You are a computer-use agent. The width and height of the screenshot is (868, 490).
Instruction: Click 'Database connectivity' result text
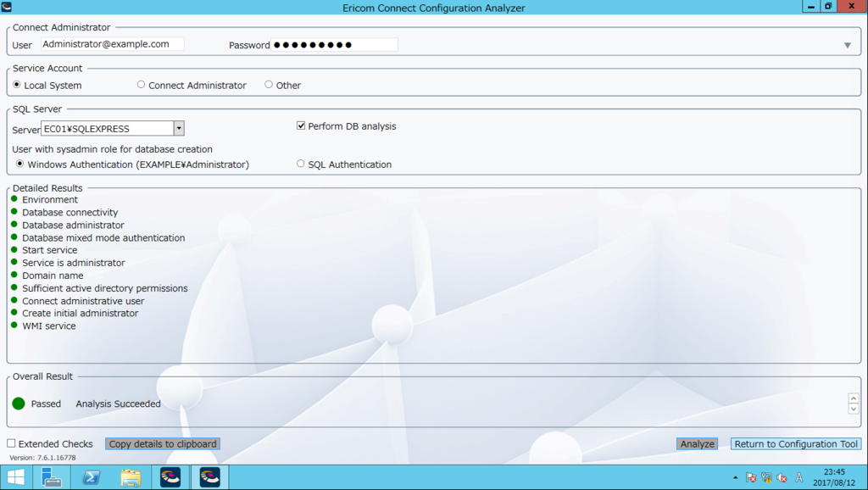pyautogui.click(x=70, y=212)
